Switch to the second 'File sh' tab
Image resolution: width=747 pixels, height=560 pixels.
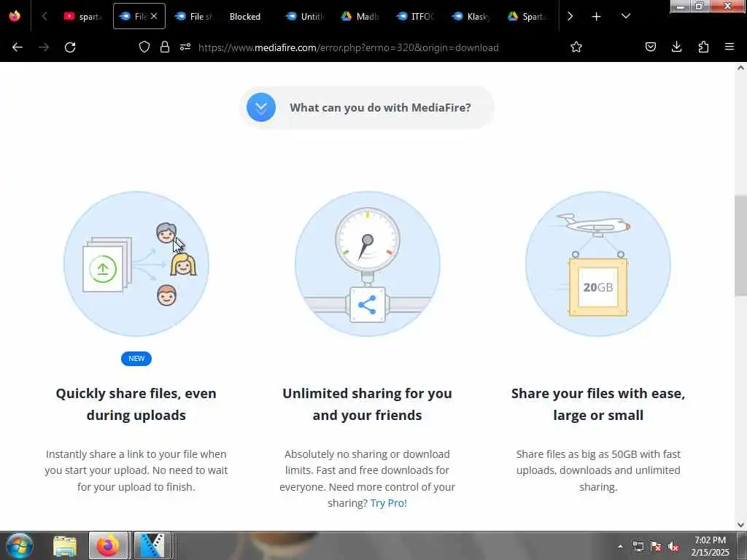(194, 16)
